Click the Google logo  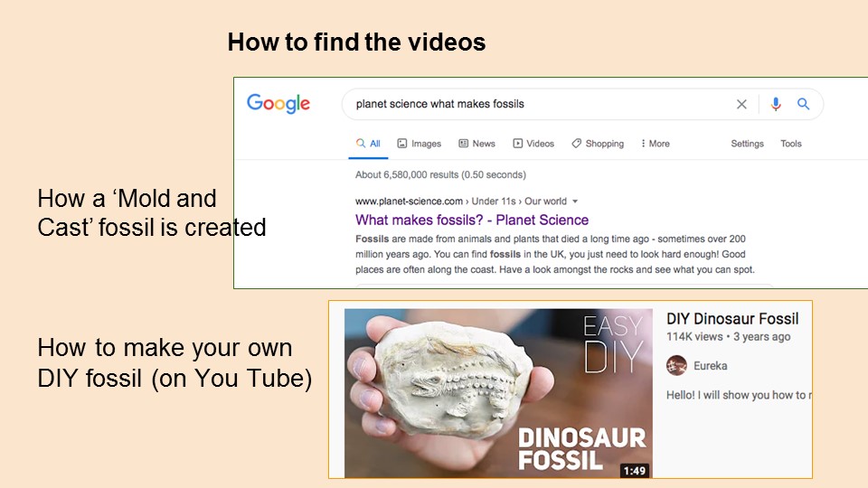[x=278, y=103]
